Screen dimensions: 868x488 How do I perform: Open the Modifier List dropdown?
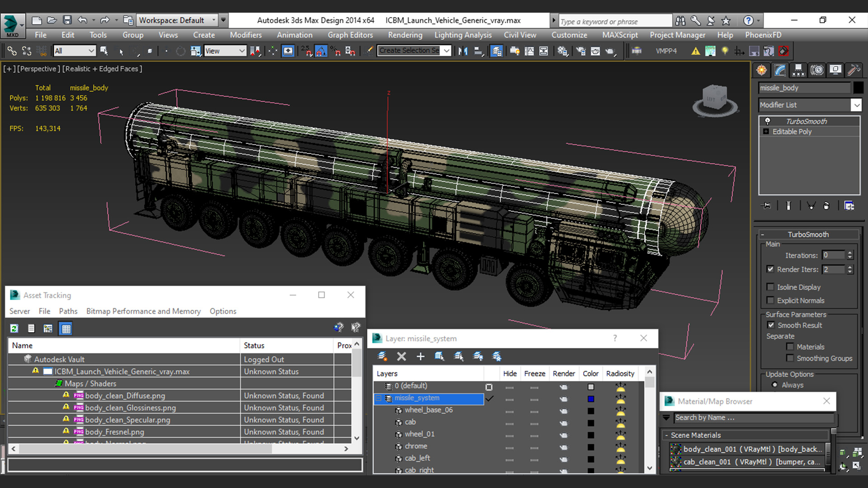coord(856,105)
